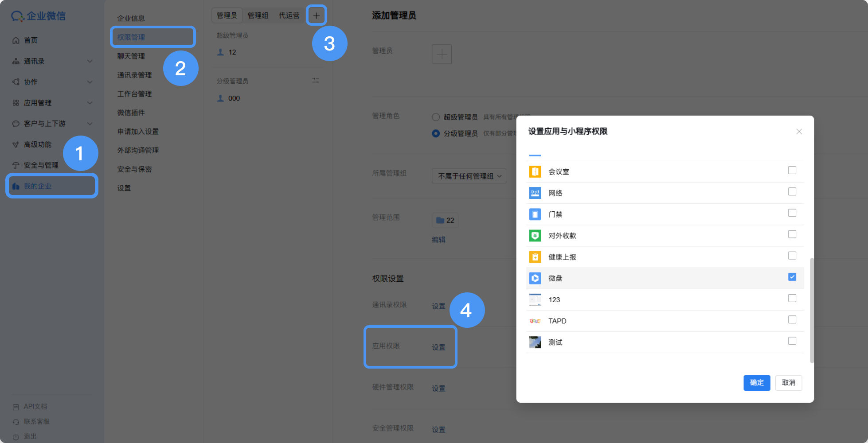Viewport: 868px width, 443px height.
Task: Click the 分级管理员 filter settings icon
Action: pyautogui.click(x=316, y=81)
